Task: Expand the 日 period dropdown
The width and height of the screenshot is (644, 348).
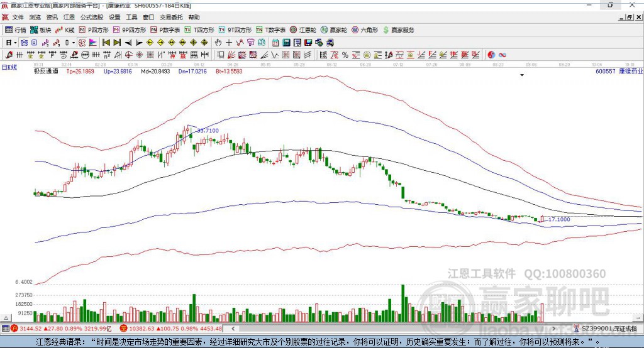Action: pyautogui.click(x=15, y=43)
